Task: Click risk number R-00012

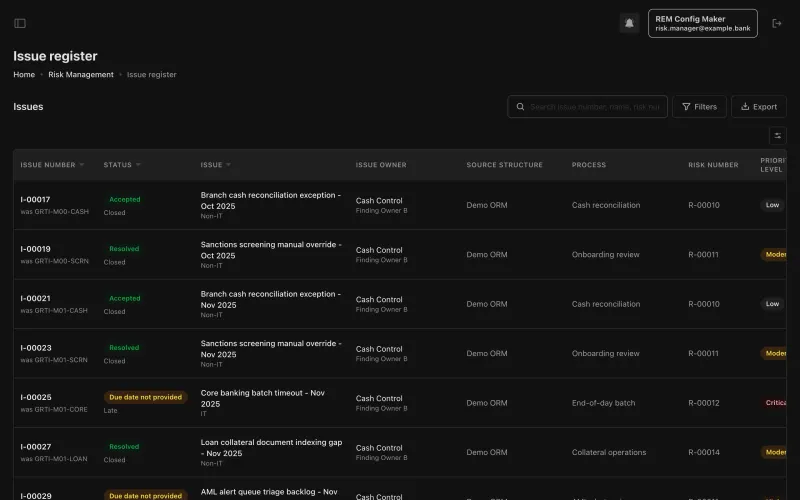Action: click(704, 403)
